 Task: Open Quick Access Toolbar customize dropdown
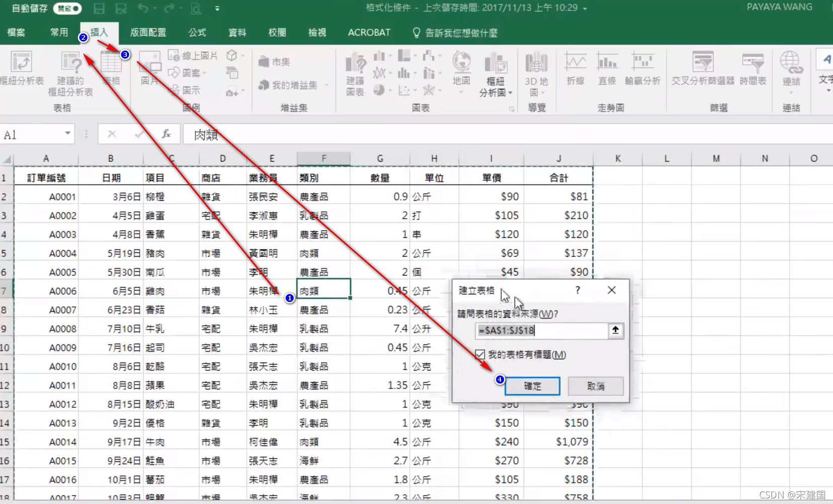(x=217, y=9)
